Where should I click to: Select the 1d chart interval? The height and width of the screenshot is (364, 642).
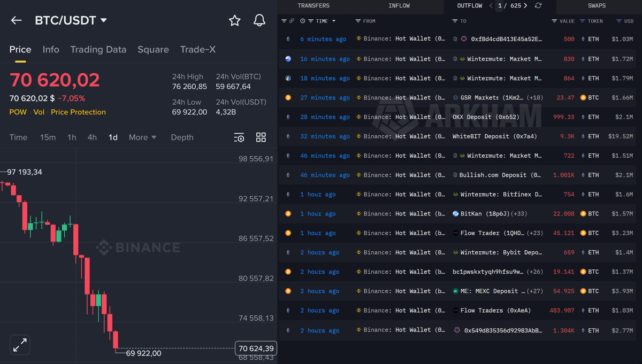113,137
